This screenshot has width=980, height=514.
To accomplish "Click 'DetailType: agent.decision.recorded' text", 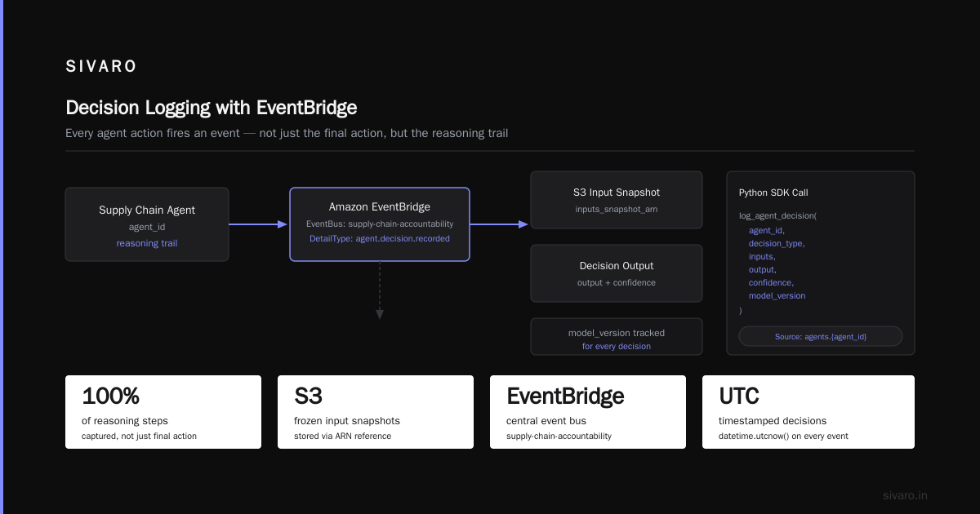I will click(x=380, y=239).
